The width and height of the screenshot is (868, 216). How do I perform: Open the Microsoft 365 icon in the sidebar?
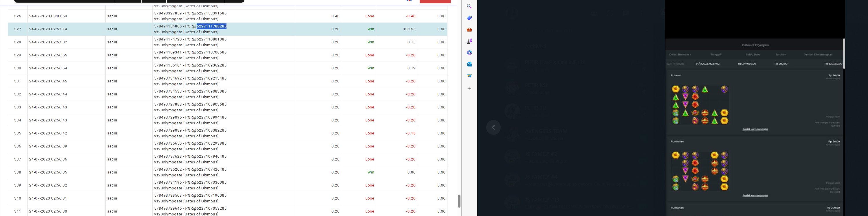(469, 53)
